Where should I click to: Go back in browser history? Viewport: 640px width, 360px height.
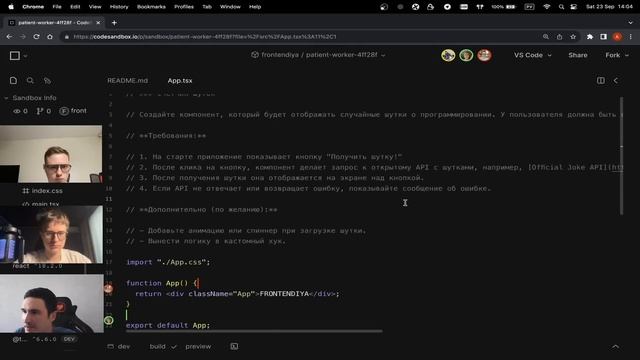pos(9,37)
